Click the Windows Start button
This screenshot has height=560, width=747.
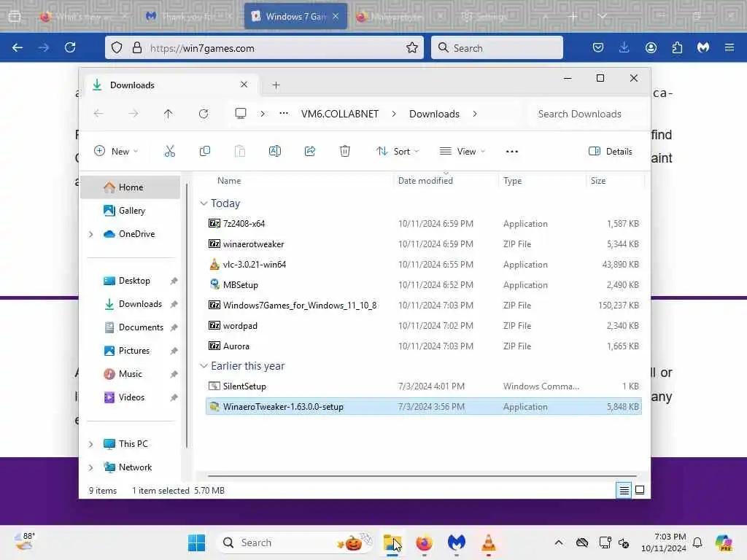tap(196, 542)
